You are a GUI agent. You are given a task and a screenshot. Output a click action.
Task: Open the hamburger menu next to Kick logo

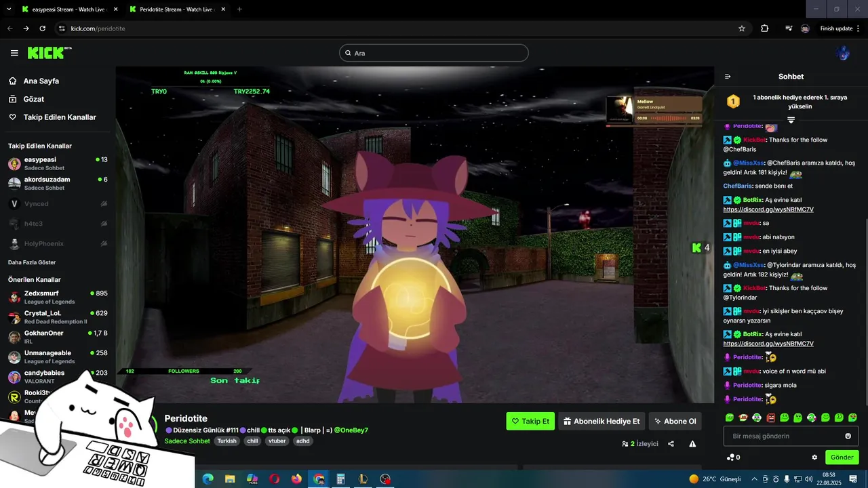point(14,53)
